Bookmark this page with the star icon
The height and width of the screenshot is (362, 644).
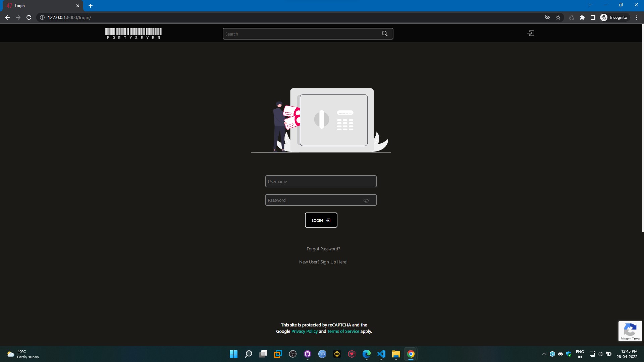click(558, 17)
